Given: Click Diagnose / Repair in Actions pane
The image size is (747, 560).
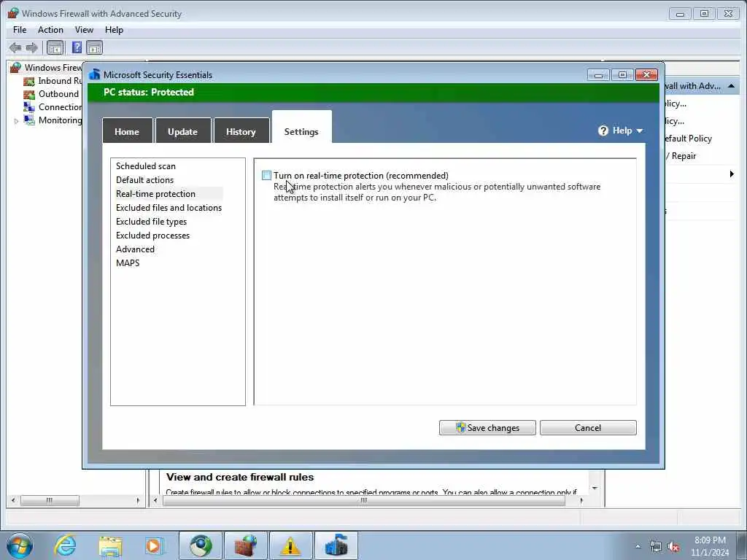Looking at the screenshot, I should click(681, 156).
